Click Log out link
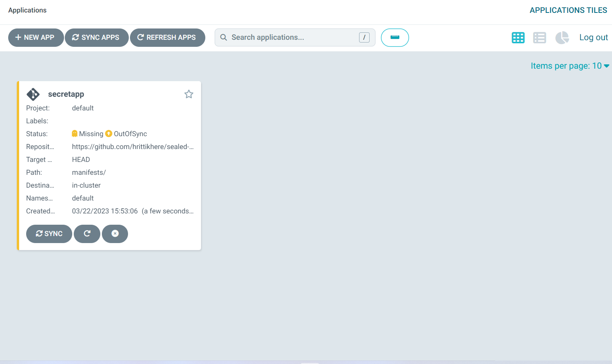 pos(593,37)
